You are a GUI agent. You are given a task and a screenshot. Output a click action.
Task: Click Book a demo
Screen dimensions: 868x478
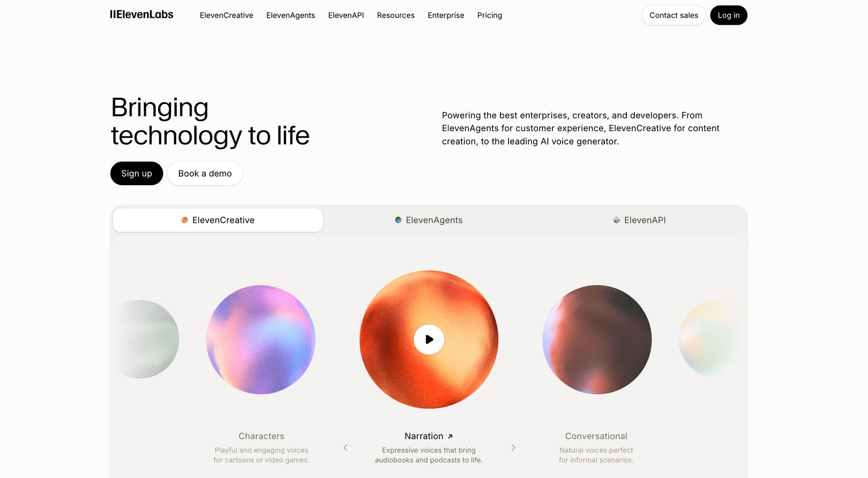205,173
